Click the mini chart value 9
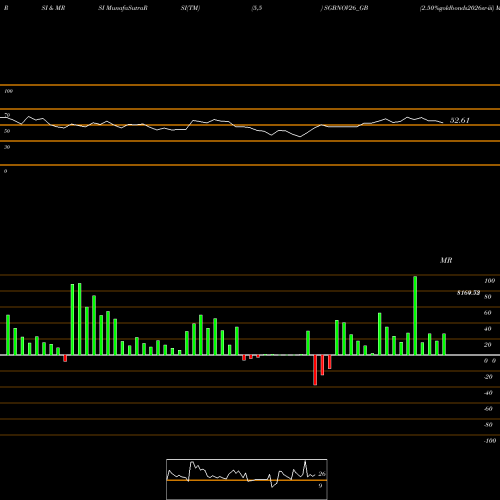The height and width of the screenshot is (500, 500). click(320, 486)
